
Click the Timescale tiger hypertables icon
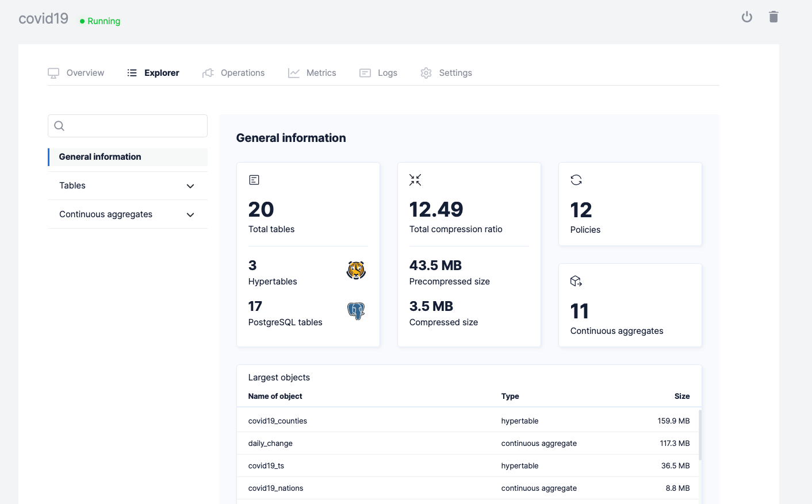[x=356, y=270]
